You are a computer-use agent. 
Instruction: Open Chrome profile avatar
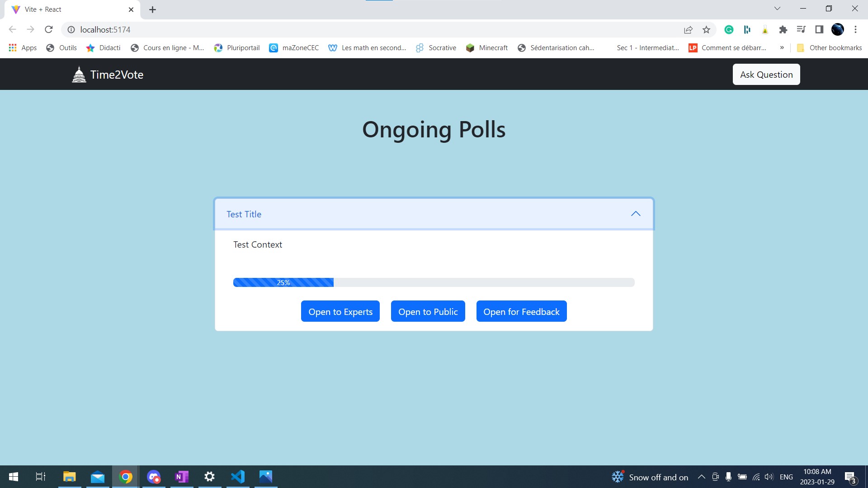tap(837, 30)
